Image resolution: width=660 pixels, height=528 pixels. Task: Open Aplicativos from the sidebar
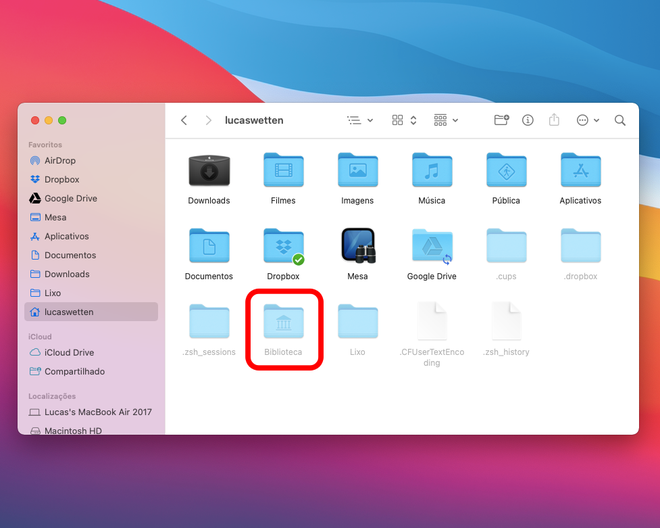[x=91, y=236]
